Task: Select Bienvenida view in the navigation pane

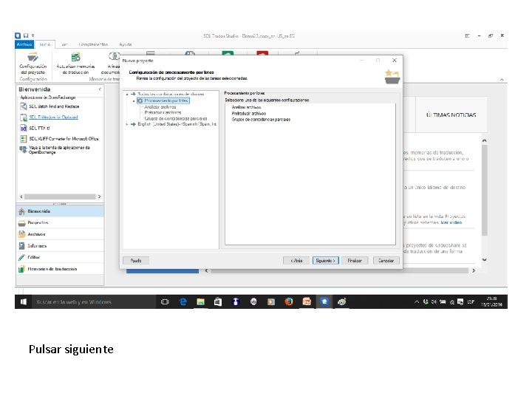Action: (x=60, y=211)
